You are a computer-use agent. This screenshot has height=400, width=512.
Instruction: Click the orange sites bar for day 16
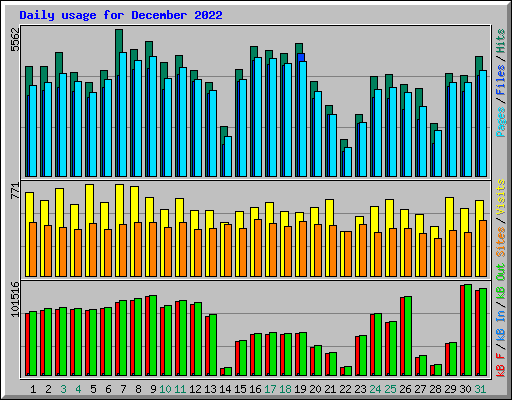tap(258, 248)
